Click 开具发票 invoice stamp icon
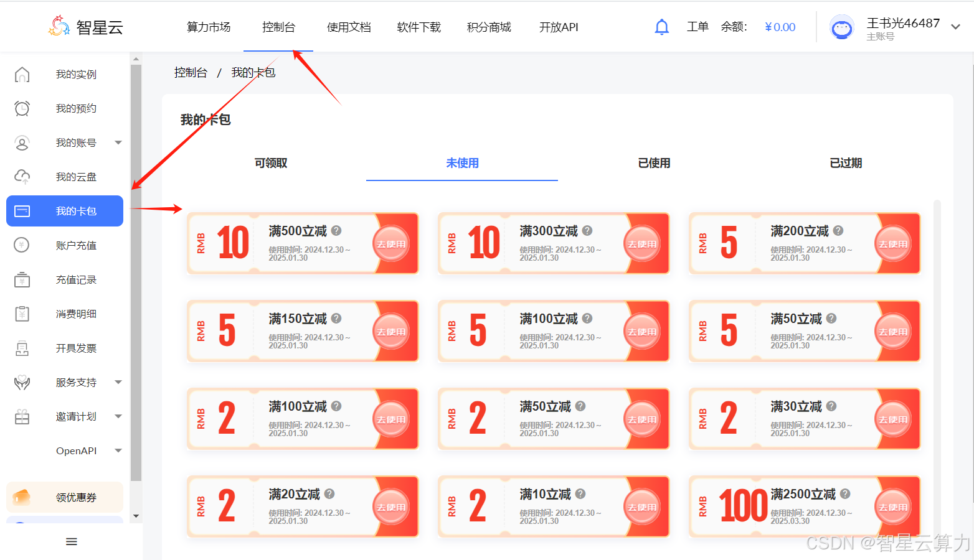 coord(22,348)
